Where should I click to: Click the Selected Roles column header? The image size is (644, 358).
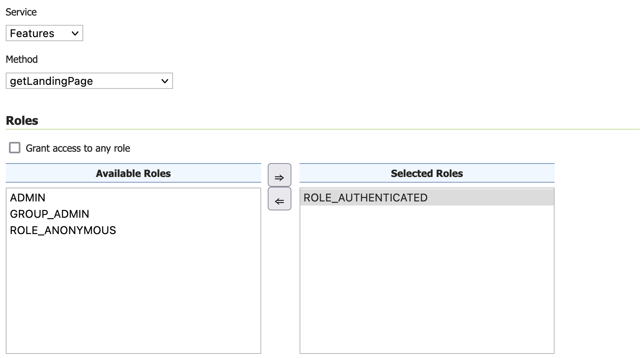coord(427,173)
